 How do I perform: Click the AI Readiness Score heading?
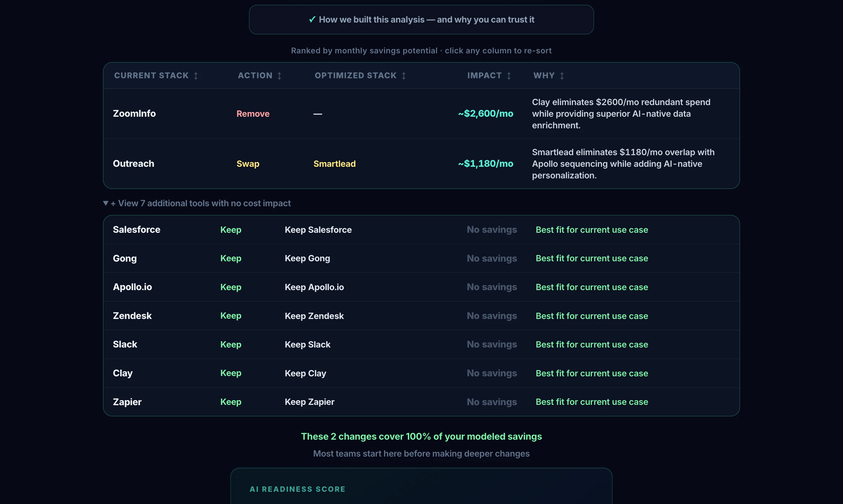[297, 489]
